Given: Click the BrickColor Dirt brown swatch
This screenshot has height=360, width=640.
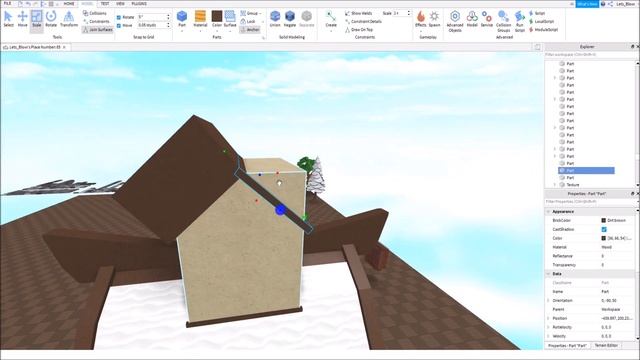Looking at the screenshot, I should 604,220.
